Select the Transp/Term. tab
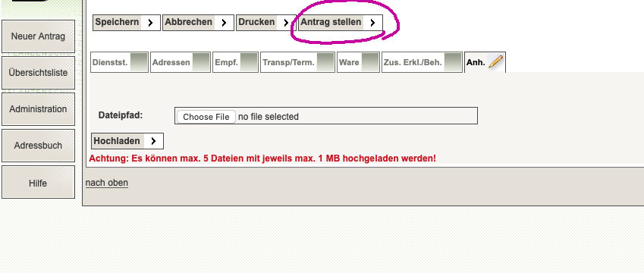Image resolution: width=644 pixels, height=273 pixels. (x=298, y=62)
